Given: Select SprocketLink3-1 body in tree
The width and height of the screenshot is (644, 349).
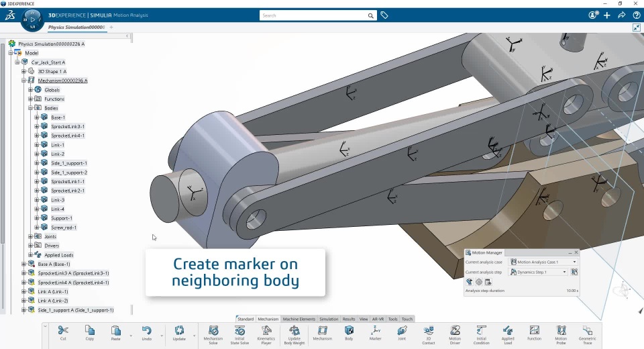Looking at the screenshot, I should 68,126.
